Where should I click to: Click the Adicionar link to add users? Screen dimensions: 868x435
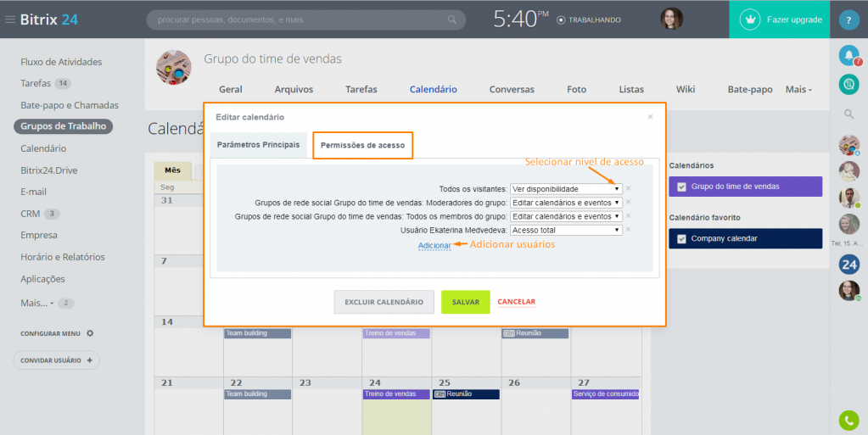434,246
